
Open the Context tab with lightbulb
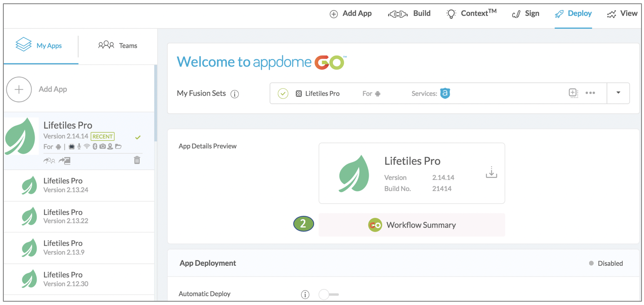click(471, 14)
